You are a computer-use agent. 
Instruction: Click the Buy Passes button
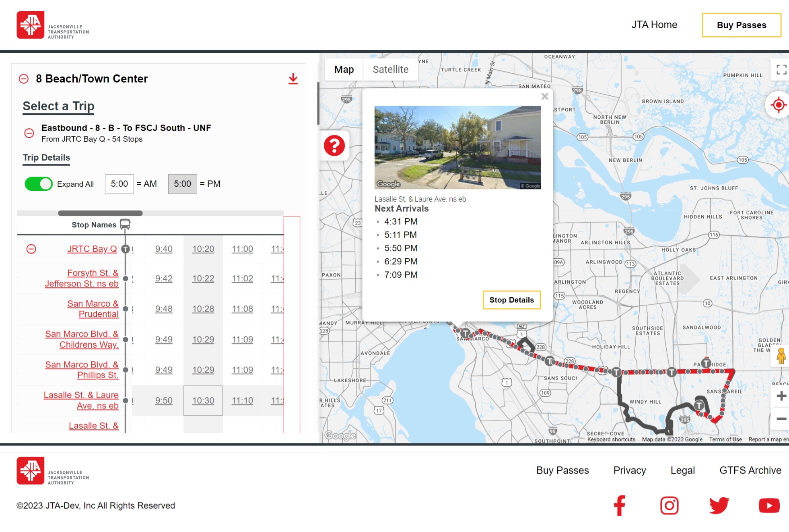pyautogui.click(x=741, y=25)
